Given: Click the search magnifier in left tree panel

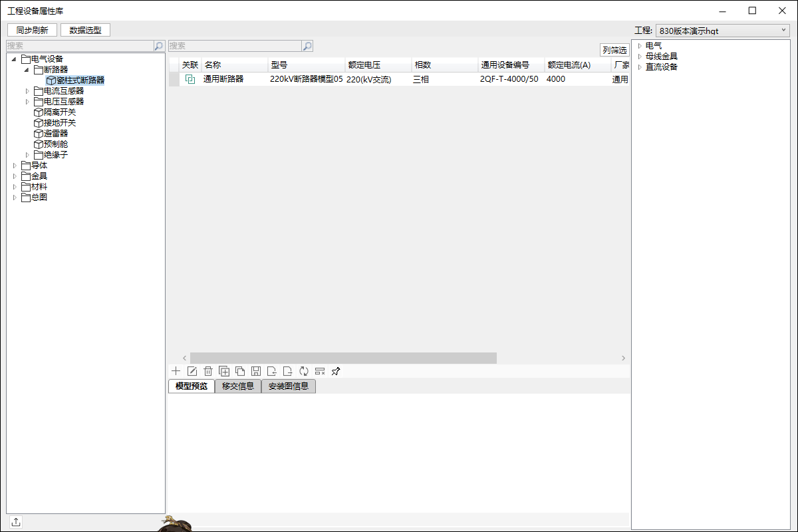Looking at the screenshot, I should (159, 46).
